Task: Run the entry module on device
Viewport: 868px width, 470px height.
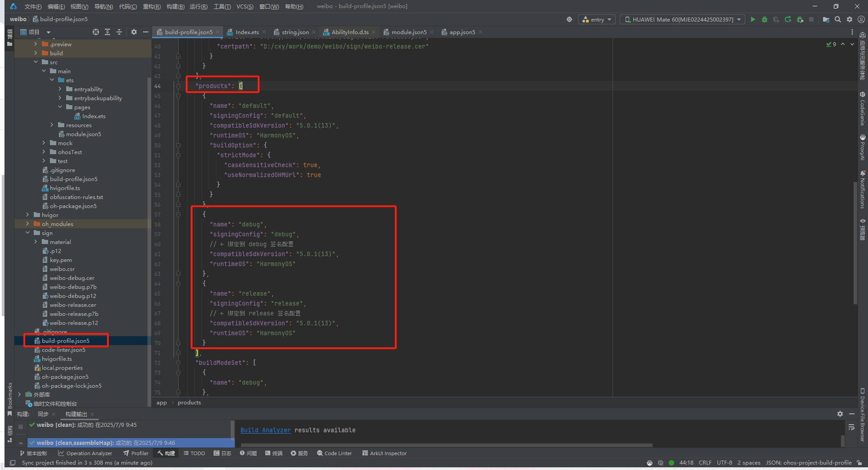Action: pyautogui.click(x=753, y=19)
